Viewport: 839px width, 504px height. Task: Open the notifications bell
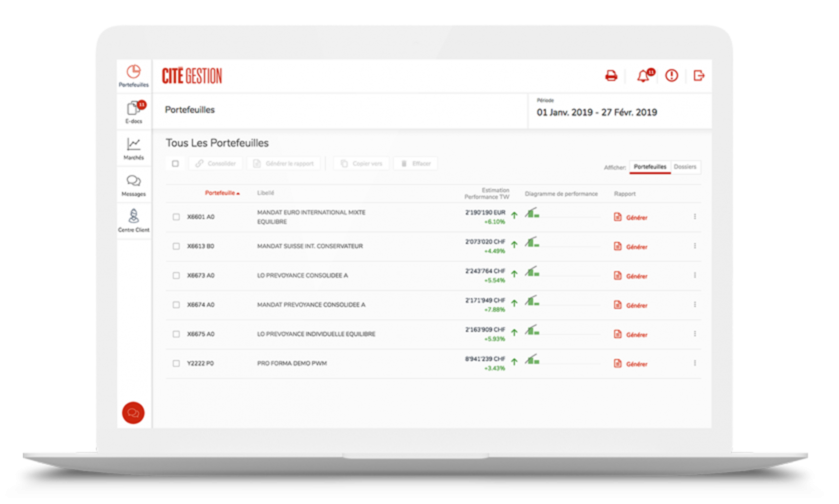click(x=643, y=76)
